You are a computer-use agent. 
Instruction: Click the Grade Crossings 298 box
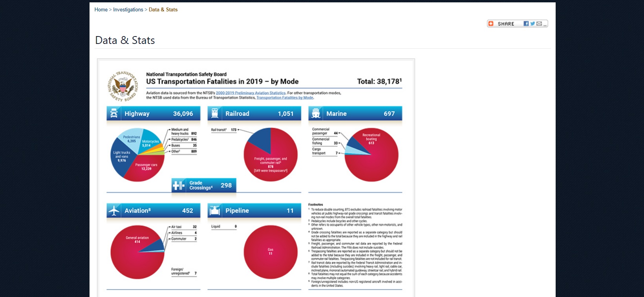coord(204,185)
